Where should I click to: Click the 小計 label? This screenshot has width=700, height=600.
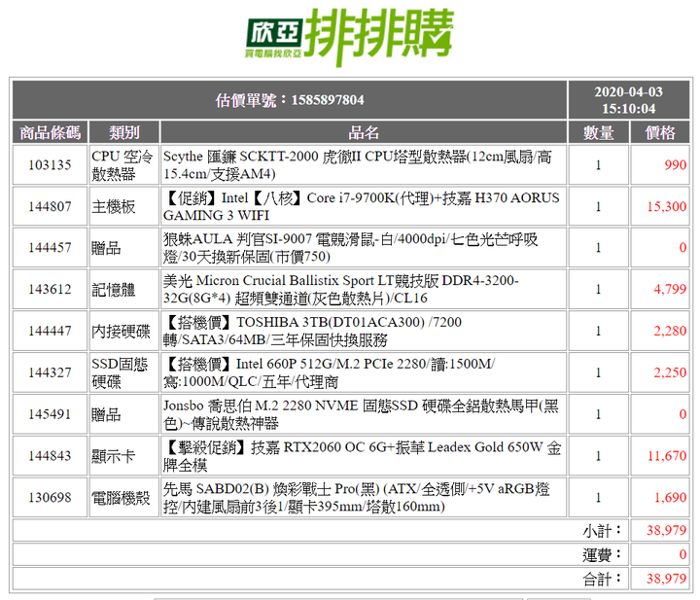(602, 530)
